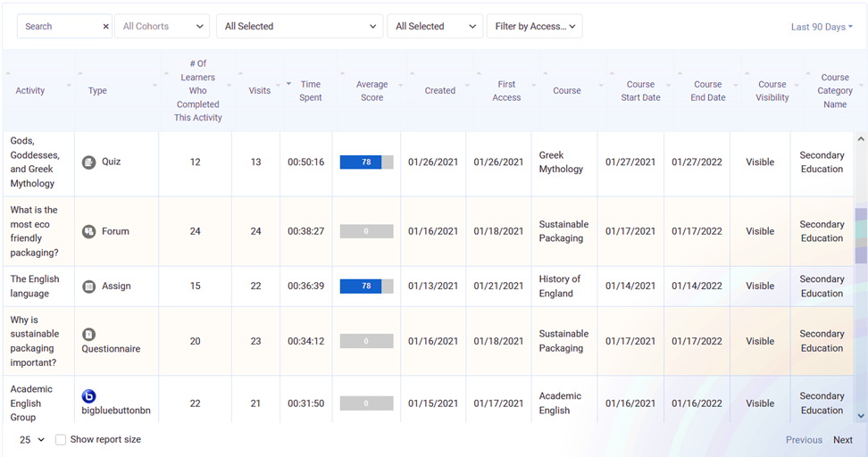Open the All Cohorts dropdown

[163, 27]
